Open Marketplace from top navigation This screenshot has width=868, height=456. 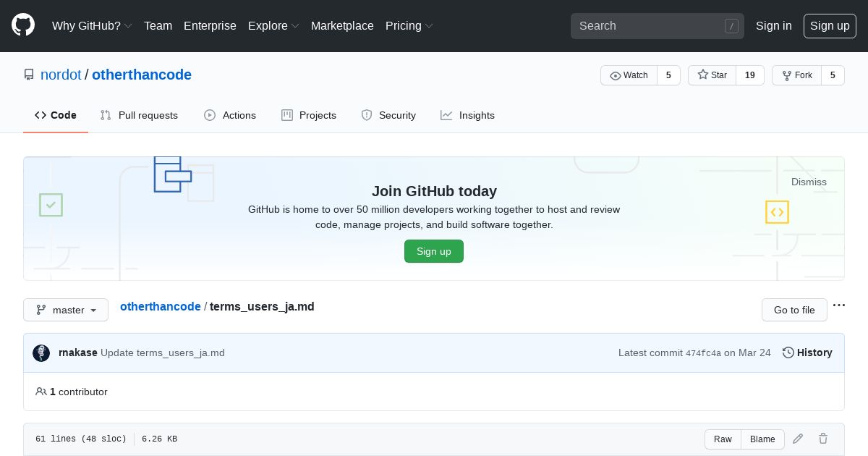click(342, 25)
